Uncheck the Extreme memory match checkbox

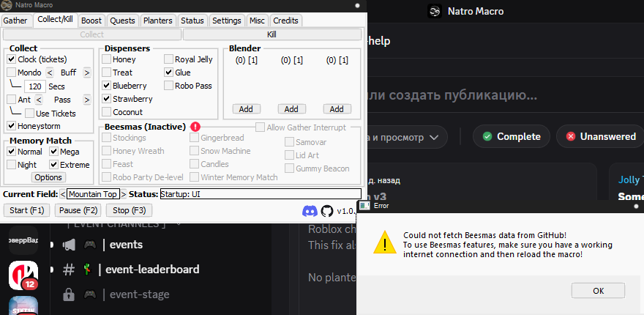coord(54,165)
